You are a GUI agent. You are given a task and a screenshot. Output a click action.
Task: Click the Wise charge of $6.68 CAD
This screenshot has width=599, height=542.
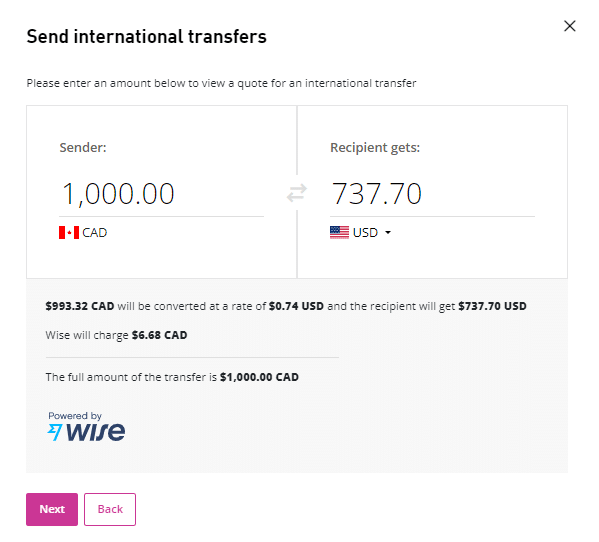pos(159,335)
